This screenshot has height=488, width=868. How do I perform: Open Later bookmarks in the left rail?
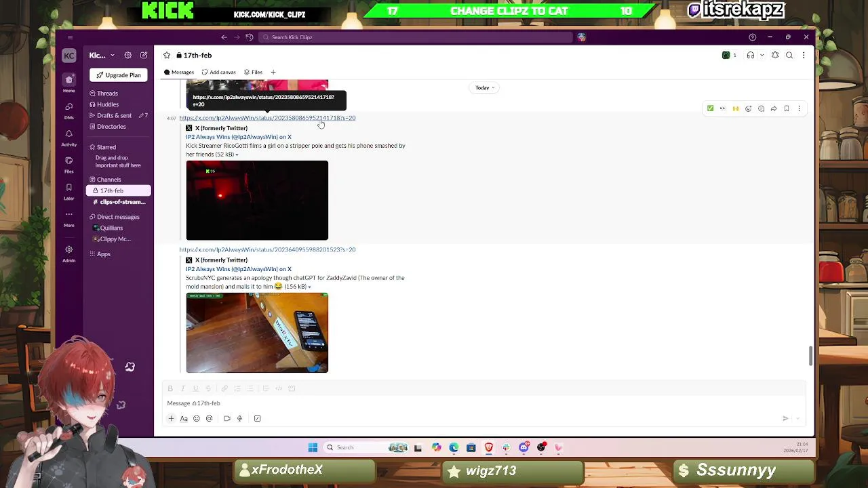tap(68, 191)
